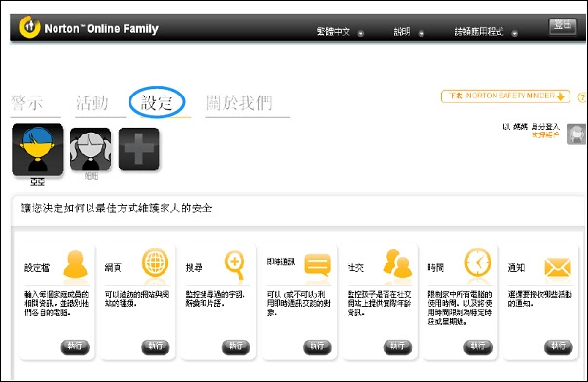Click the Norton Online Family logo

[89, 27]
